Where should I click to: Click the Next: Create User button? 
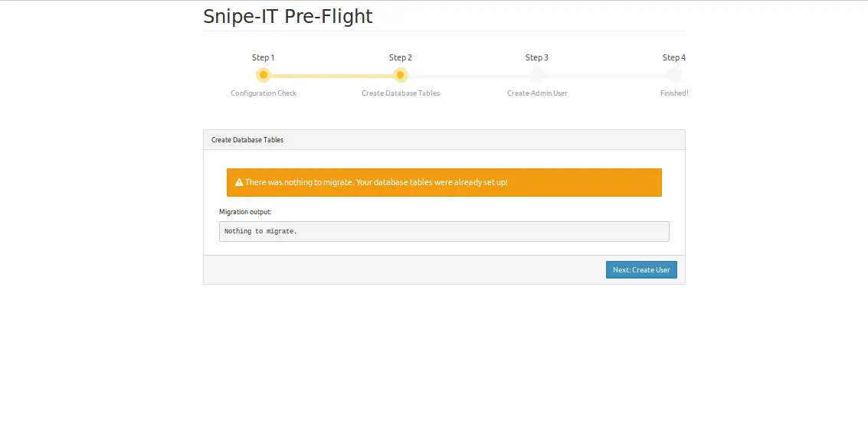[641, 270]
